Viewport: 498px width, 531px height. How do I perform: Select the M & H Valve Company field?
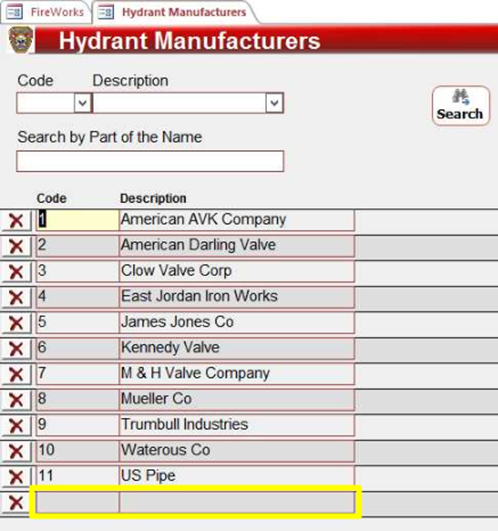[x=237, y=374]
